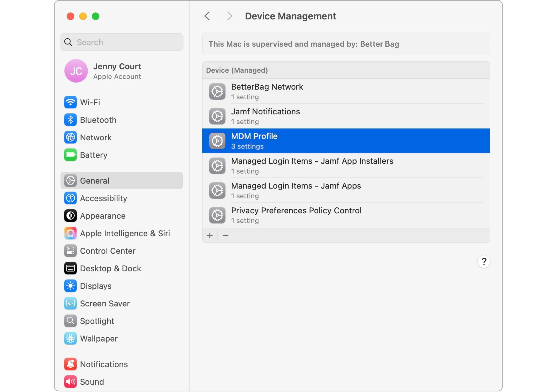557x392 pixels.
Task: Select Privacy Preferences Policy Control row
Action: pos(346,215)
